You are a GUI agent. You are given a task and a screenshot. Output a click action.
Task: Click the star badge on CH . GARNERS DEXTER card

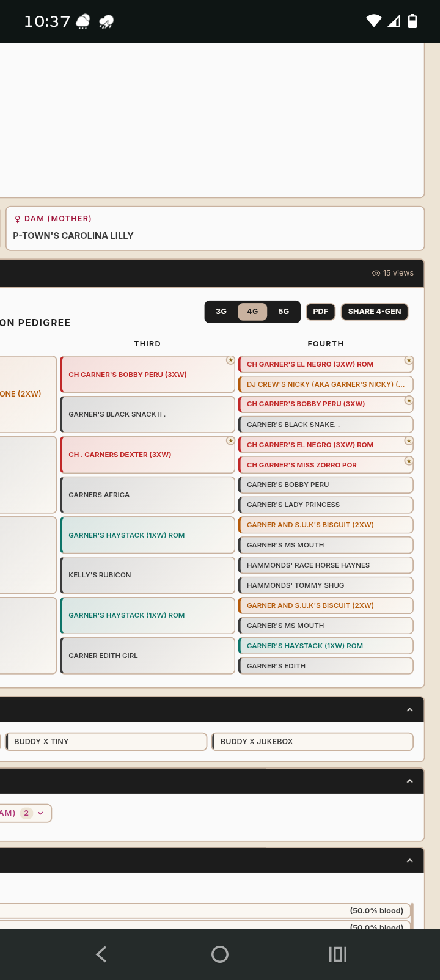coord(230,441)
